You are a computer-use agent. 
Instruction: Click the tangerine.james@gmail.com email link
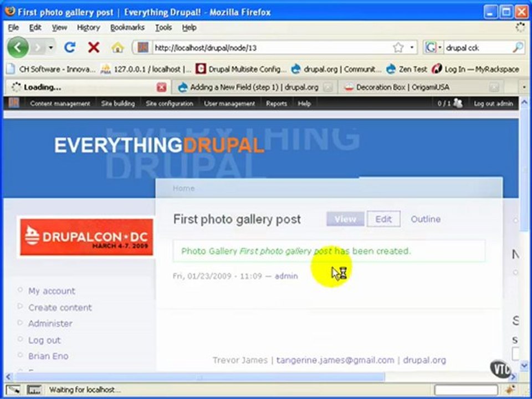click(x=335, y=360)
